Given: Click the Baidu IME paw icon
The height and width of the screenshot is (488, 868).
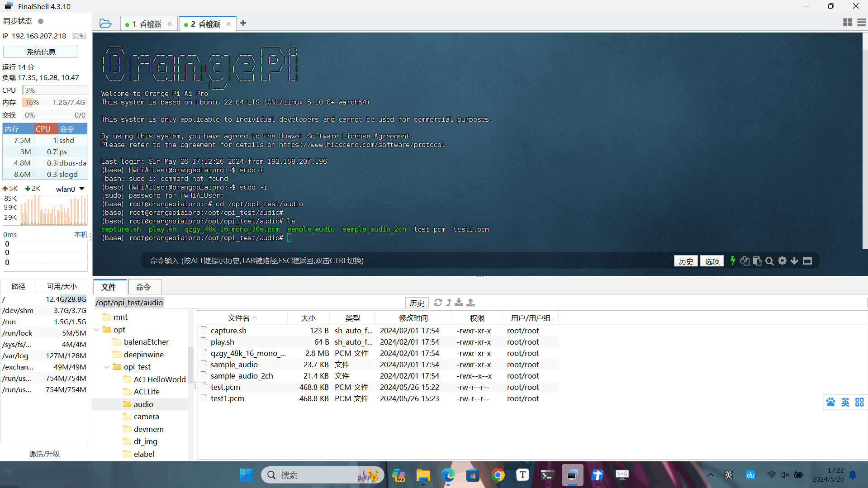Looking at the screenshot, I should (830, 402).
